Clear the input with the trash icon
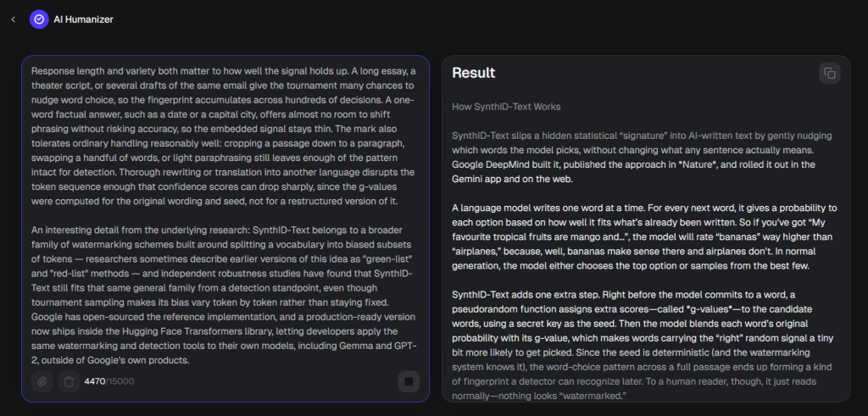The height and width of the screenshot is (416, 868). point(69,381)
